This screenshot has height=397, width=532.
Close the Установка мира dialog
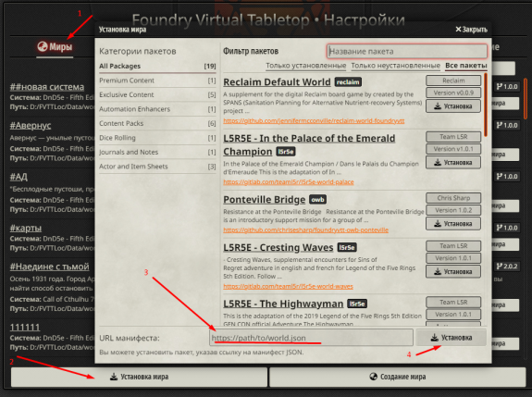coord(471,30)
